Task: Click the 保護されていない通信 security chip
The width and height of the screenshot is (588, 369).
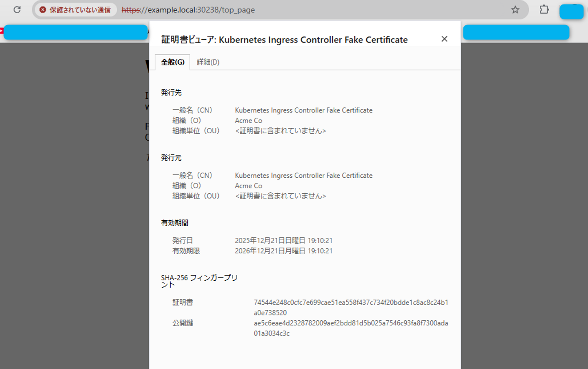Action: [76, 10]
